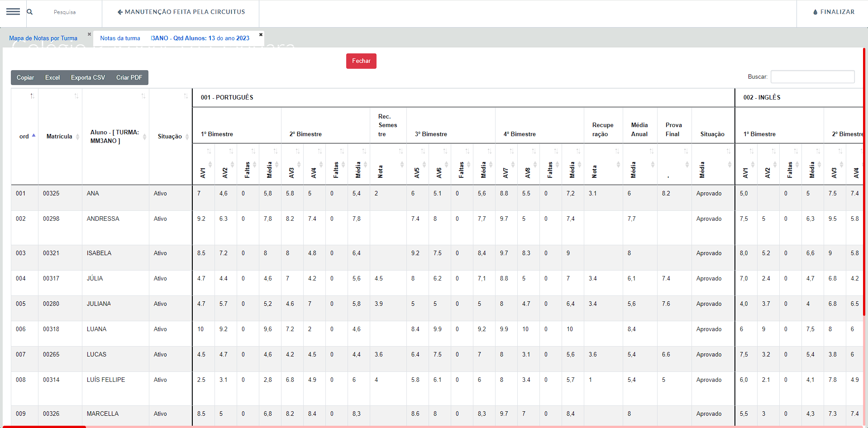Select student name JULIANA
Screen dimensions: 868x428
point(99,304)
